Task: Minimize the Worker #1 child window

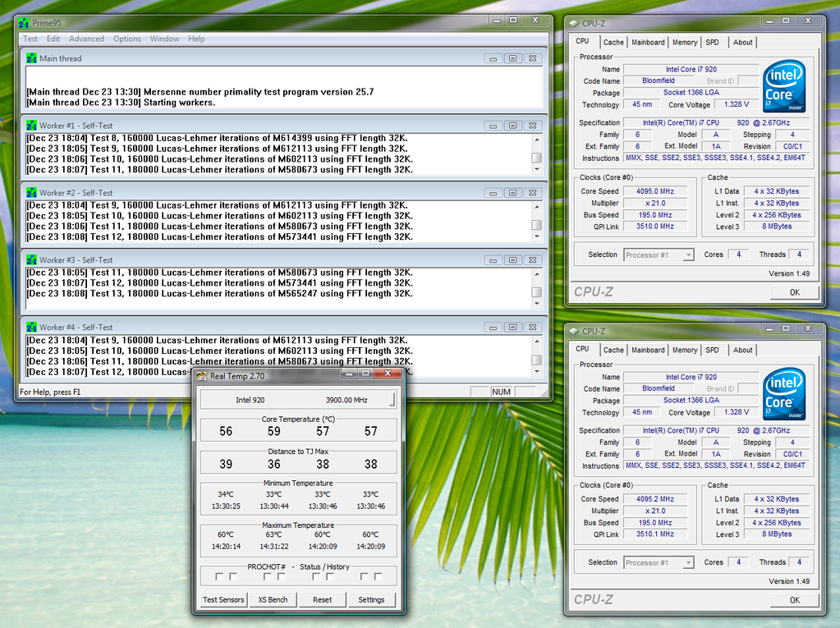Action: point(493,126)
